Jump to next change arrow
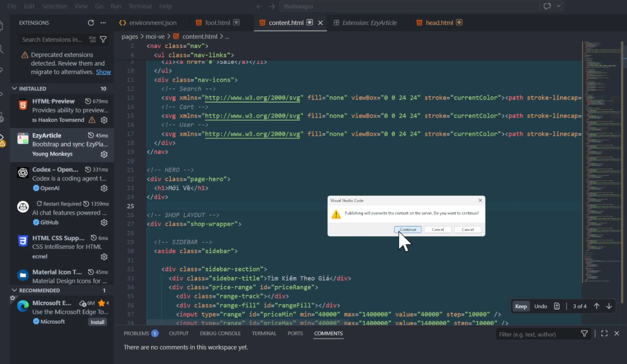The width and height of the screenshot is (627, 364). point(609,306)
